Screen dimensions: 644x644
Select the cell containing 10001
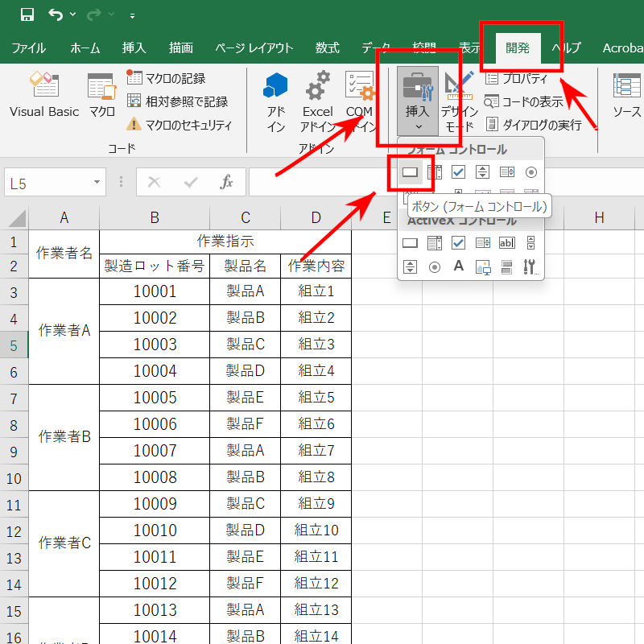click(x=154, y=290)
